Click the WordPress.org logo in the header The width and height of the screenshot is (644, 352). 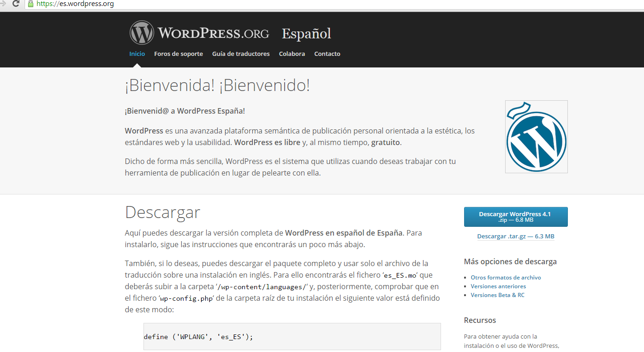[199, 33]
